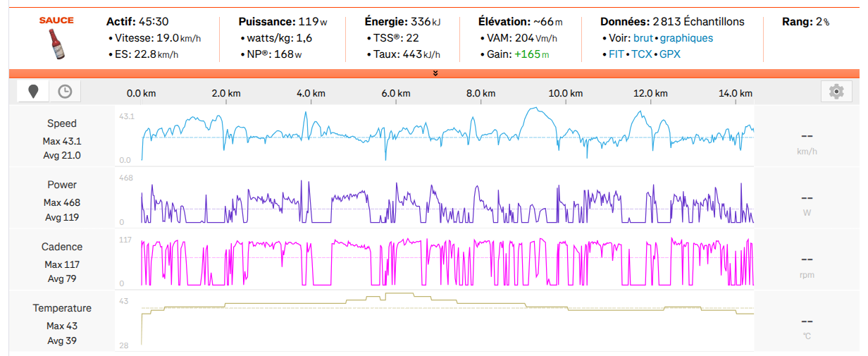Download the GPX file
868x356 pixels.
pos(670,54)
